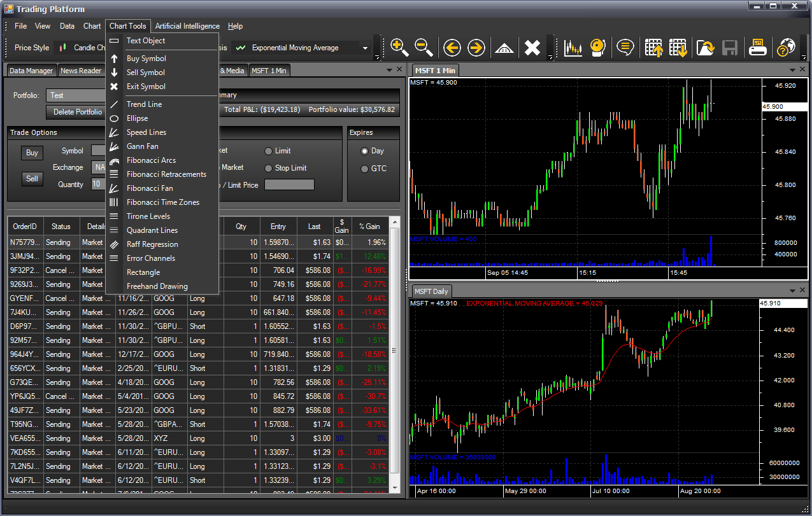Switch to the News Reader tab
The height and width of the screenshot is (516, 812).
click(81, 71)
